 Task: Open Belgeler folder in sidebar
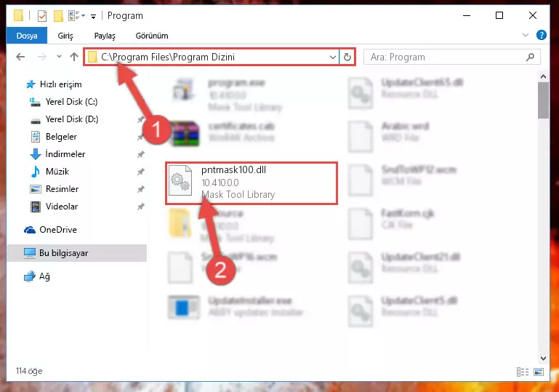[x=54, y=137]
